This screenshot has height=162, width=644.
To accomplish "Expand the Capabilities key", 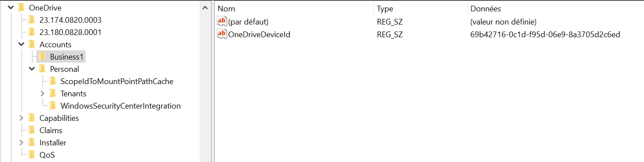I will 21,118.
